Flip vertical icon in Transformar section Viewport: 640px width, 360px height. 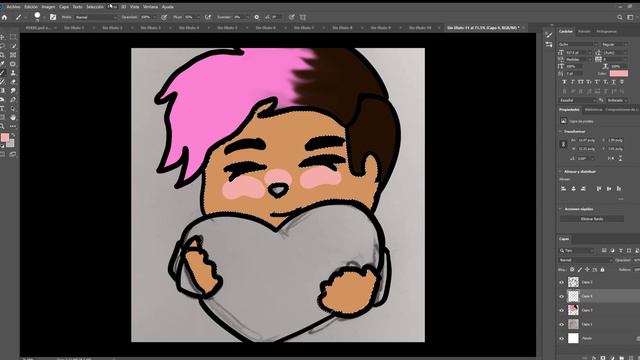(620, 158)
